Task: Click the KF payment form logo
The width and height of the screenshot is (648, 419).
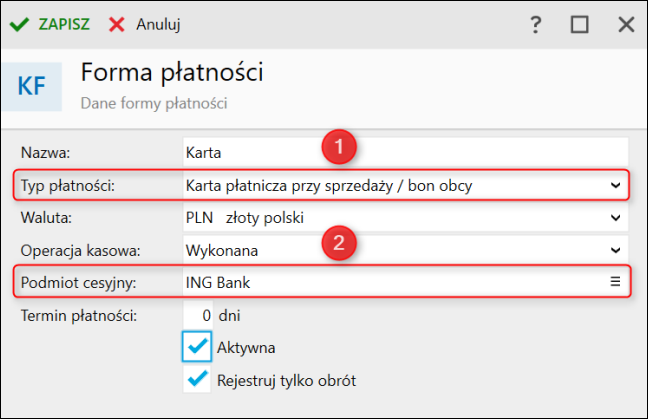Action: [32, 86]
